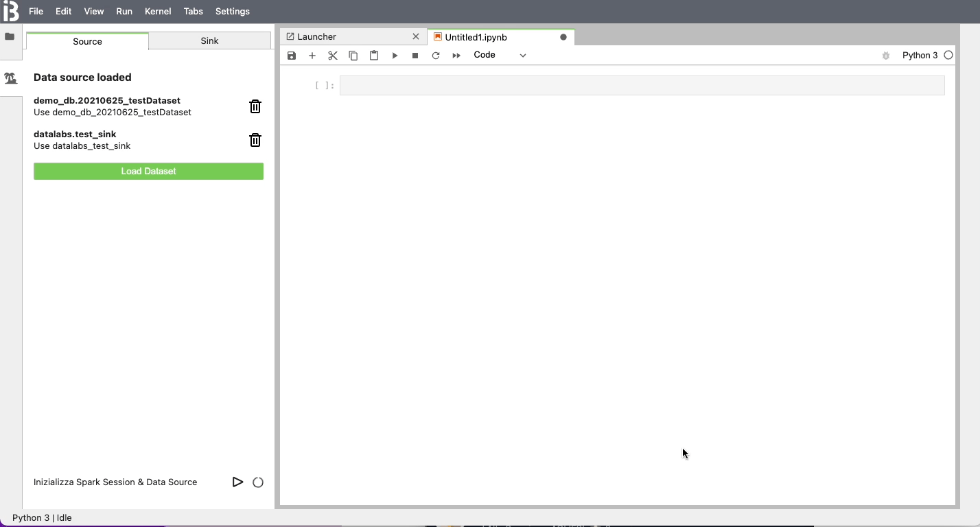Open the palm tree extension sidebar icon
Viewport: 980px width, 527px height.
pos(10,78)
